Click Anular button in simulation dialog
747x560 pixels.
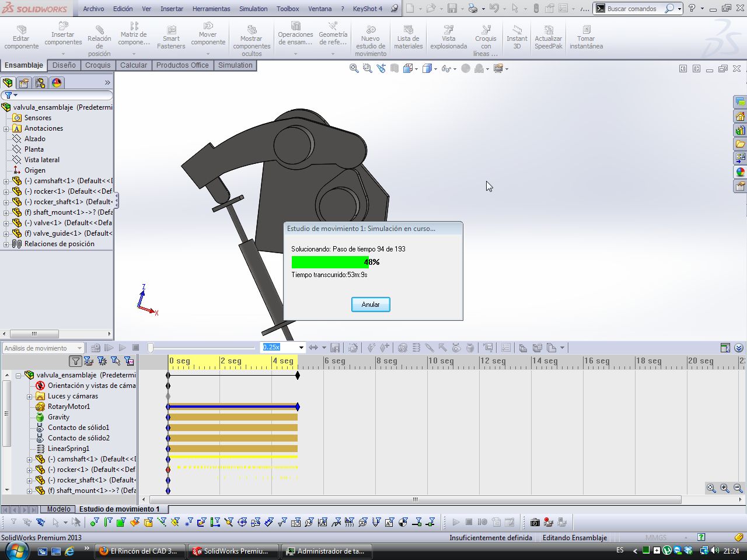click(371, 304)
